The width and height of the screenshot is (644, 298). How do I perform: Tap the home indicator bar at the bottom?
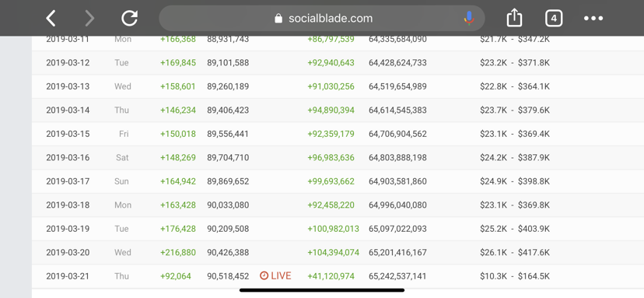tap(322, 290)
